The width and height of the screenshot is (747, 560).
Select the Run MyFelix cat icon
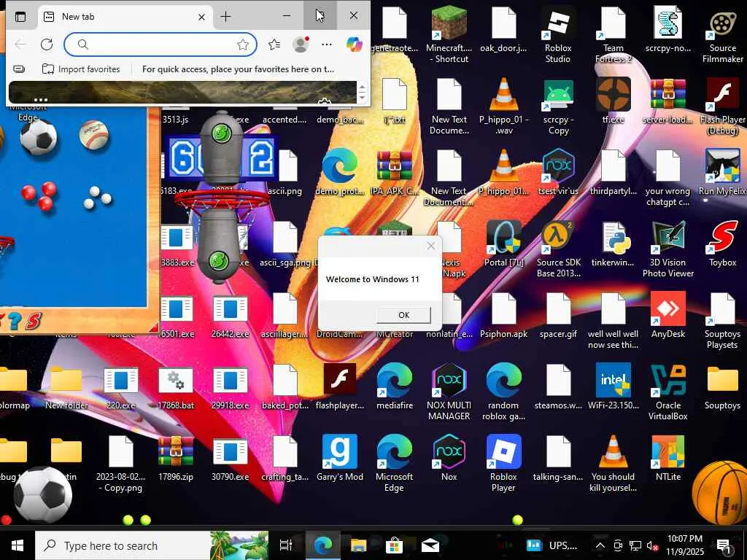[x=723, y=172]
